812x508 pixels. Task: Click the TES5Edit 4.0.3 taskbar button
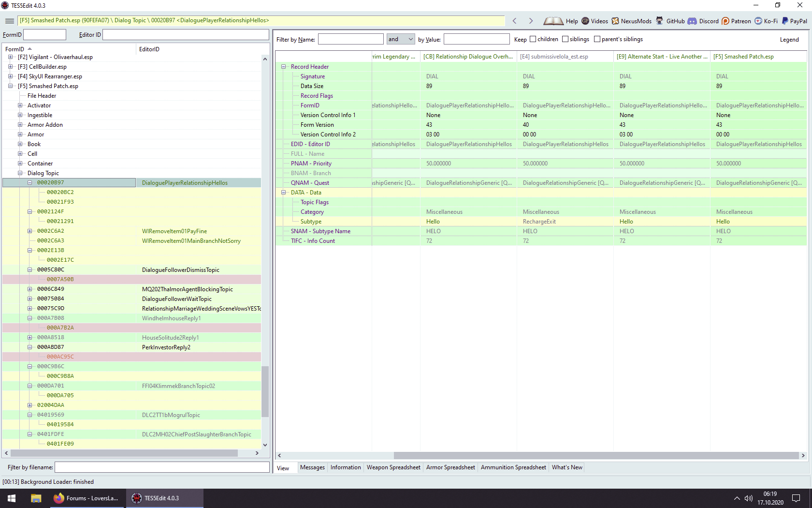tap(165, 498)
